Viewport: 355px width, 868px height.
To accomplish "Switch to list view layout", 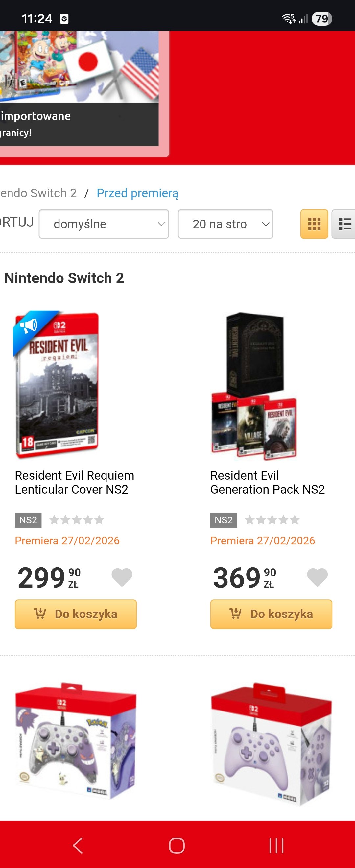I will pos(344,224).
